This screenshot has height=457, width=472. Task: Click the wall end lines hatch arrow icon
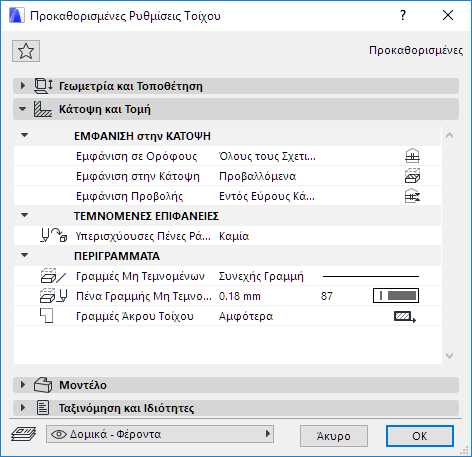(x=405, y=316)
